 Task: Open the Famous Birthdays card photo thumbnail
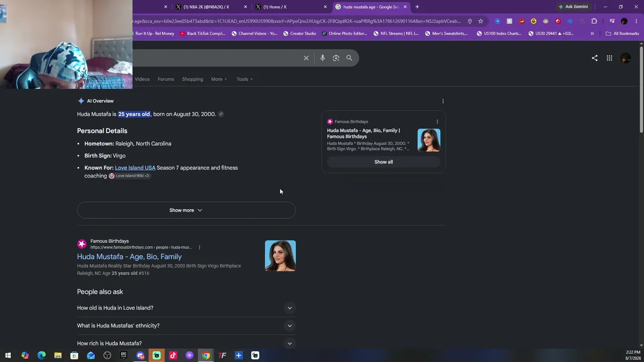[x=429, y=140]
